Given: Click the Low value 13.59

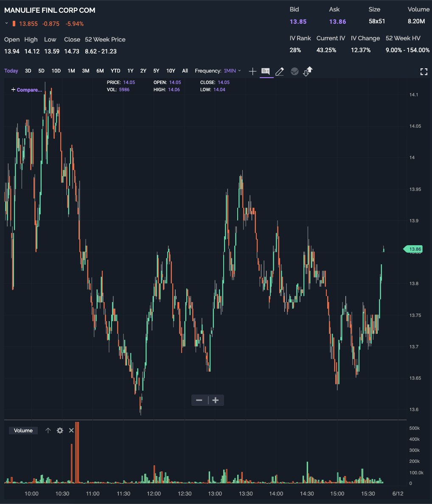Looking at the screenshot, I should (52, 51).
